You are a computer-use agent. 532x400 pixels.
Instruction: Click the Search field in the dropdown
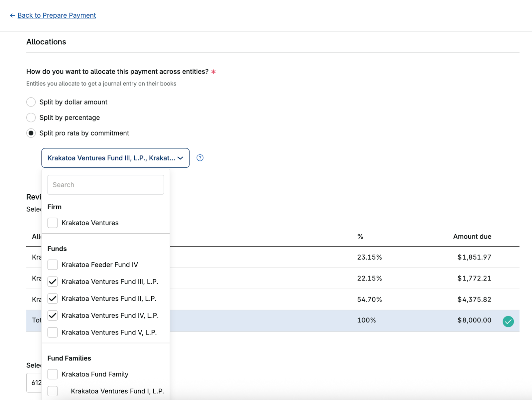pyautogui.click(x=105, y=185)
